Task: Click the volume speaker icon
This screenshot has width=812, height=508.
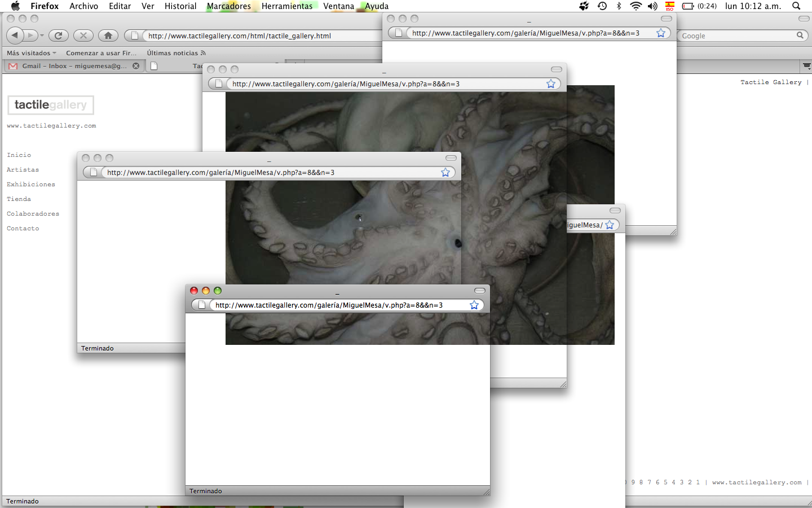Action: (x=652, y=6)
